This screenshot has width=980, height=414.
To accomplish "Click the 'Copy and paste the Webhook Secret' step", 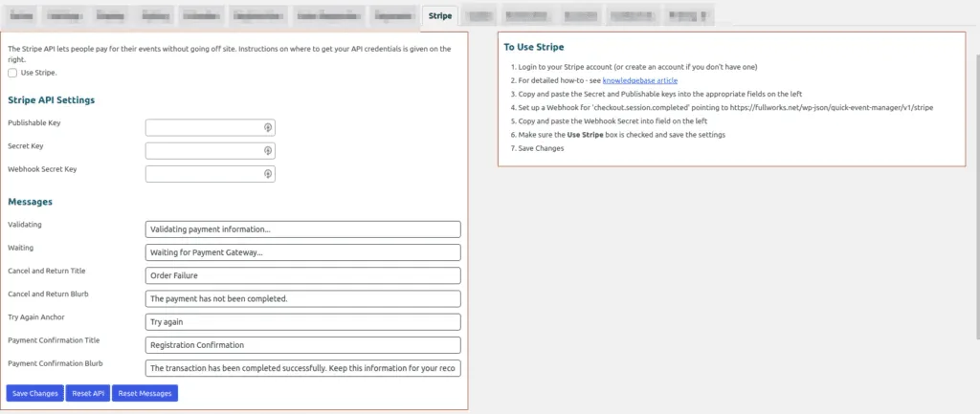I will [612, 121].
